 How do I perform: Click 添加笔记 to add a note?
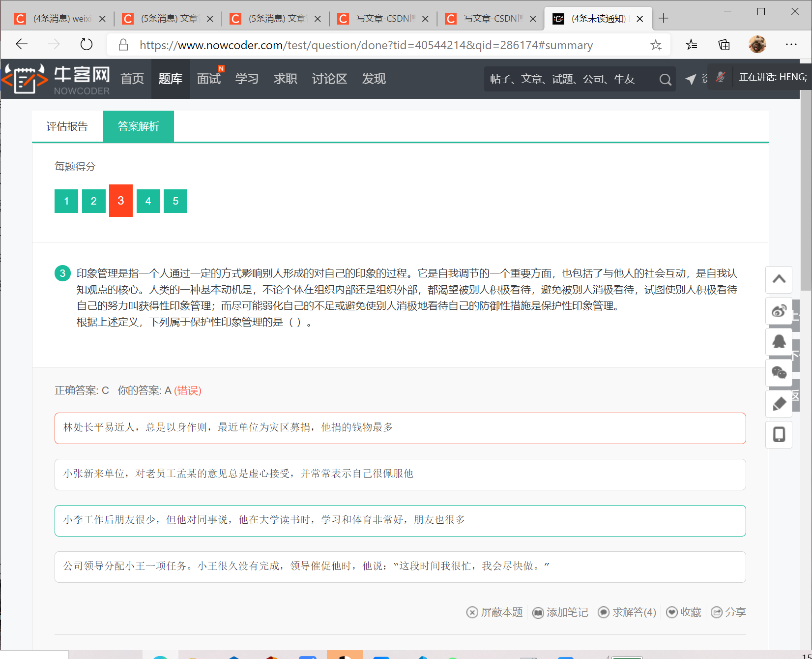560,612
